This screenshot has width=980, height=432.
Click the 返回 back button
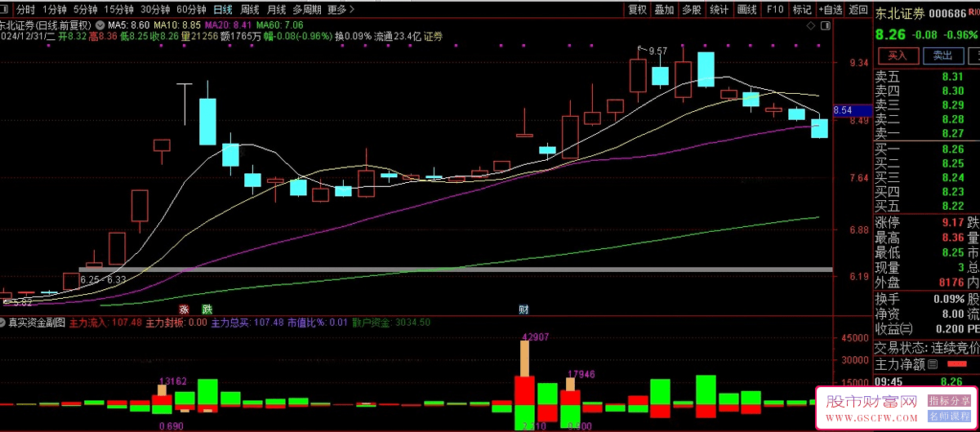tap(857, 10)
